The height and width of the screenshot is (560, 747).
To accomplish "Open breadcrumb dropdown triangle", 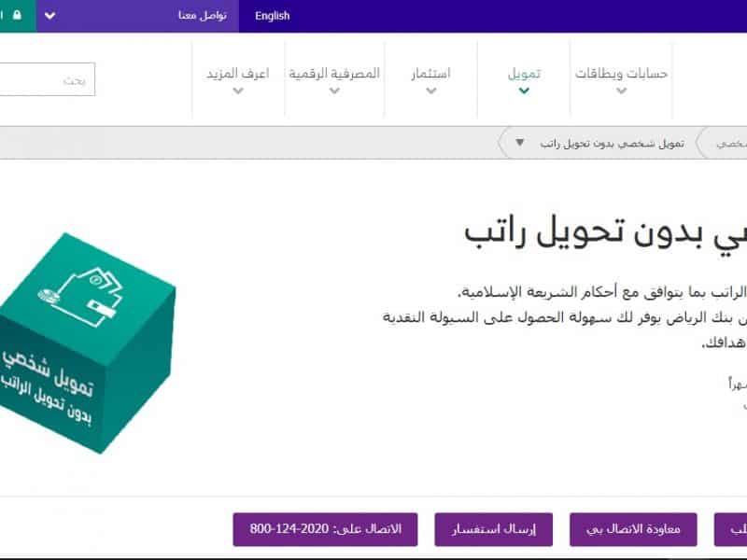I will click(x=520, y=143).
